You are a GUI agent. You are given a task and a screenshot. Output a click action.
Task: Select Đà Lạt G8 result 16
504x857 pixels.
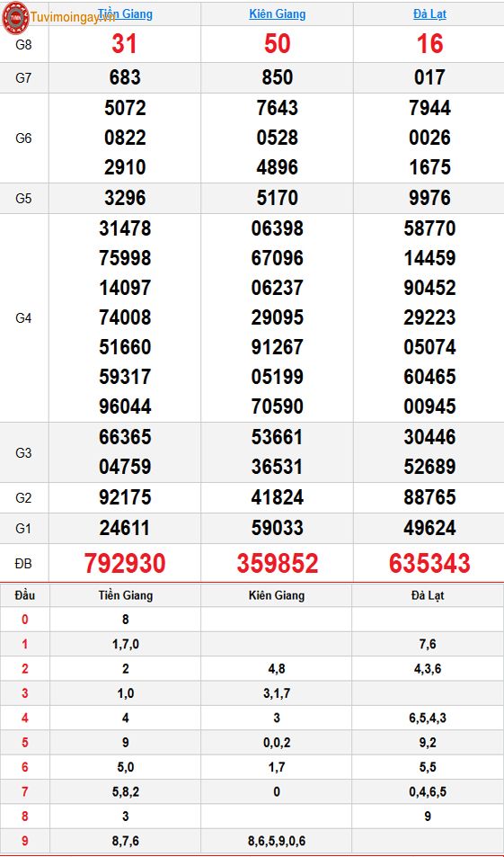click(x=429, y=44)
